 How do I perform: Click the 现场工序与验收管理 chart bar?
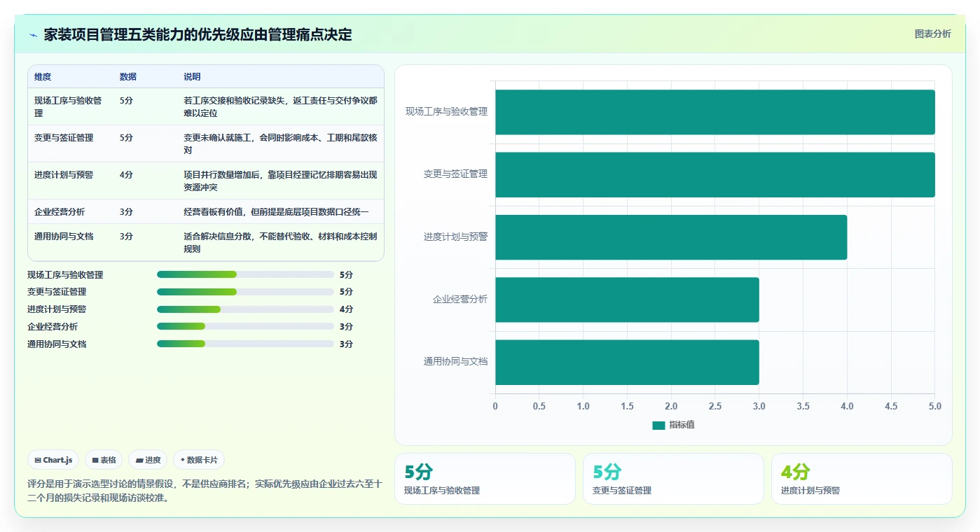point(715,112)
